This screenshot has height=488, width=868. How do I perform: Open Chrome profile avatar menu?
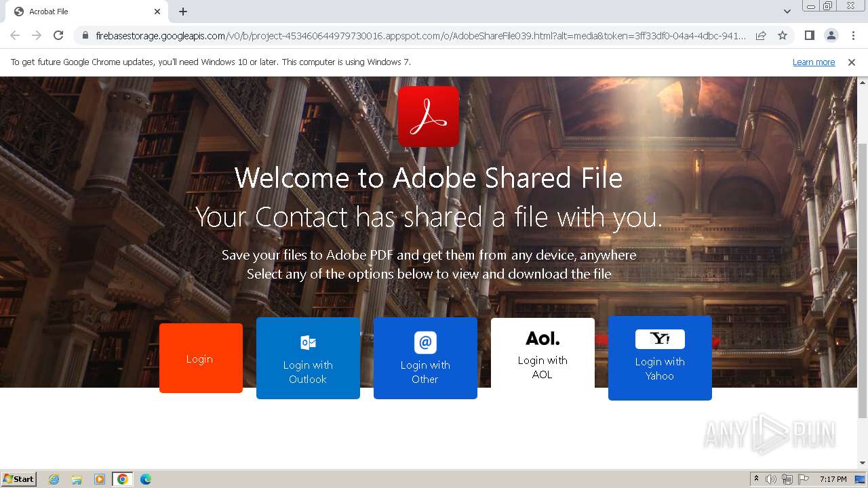click(831, 35)
